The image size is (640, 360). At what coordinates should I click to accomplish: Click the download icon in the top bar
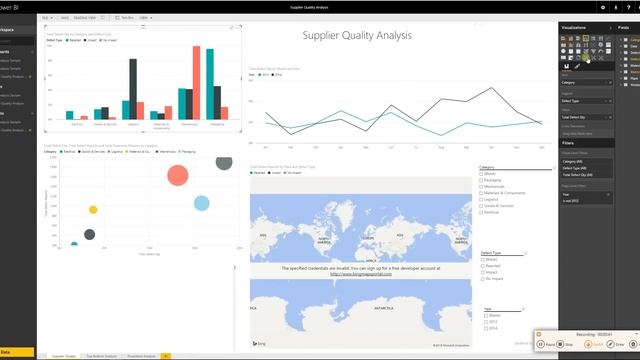point(616,7)
